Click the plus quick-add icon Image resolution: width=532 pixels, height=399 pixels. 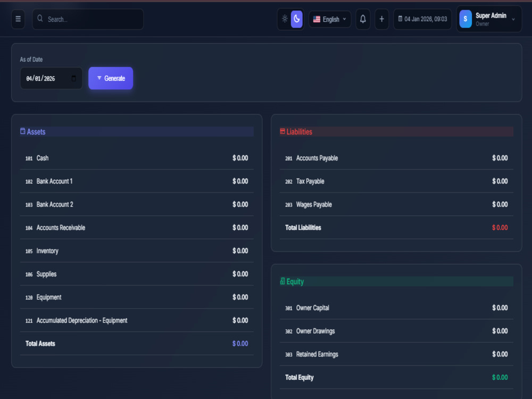coord(381,19)
